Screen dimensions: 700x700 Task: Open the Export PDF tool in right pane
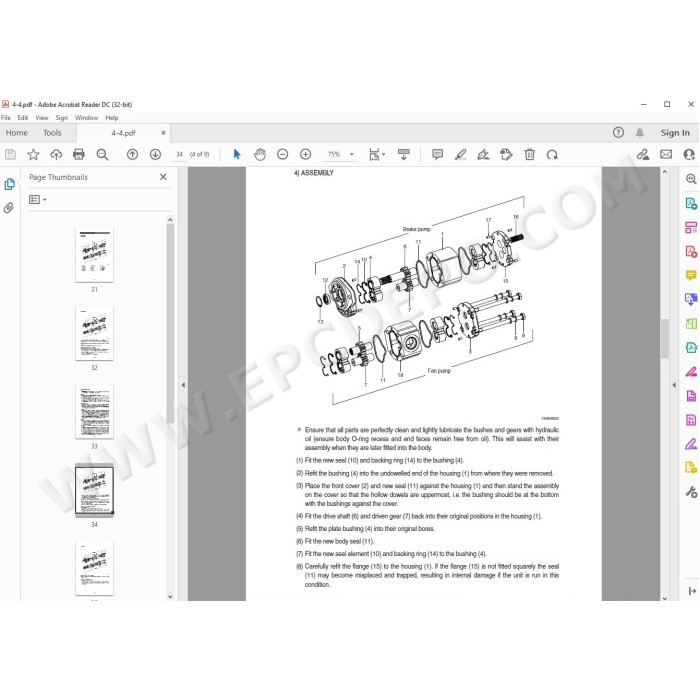pos(691,204)
